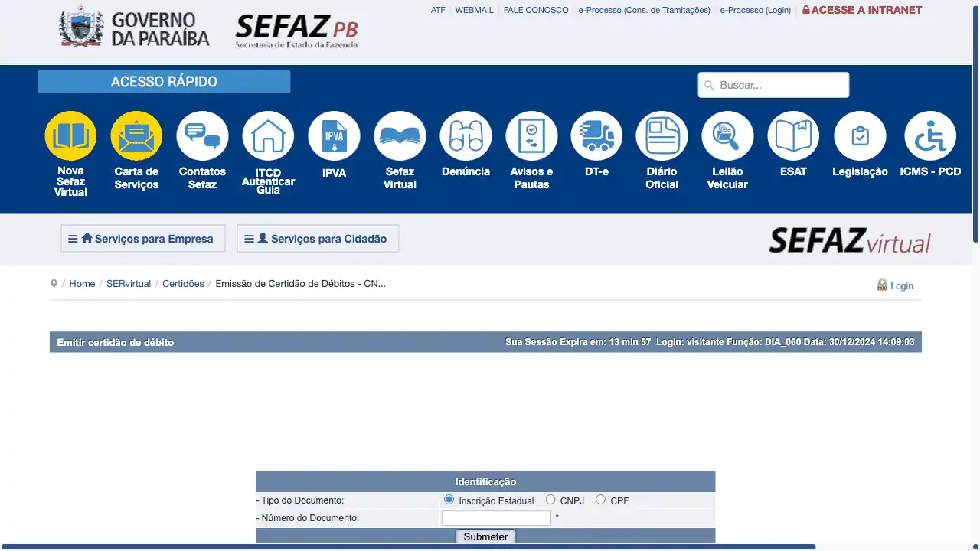Expand the Serviços para Empresa menu

click(x=143, y=239)
